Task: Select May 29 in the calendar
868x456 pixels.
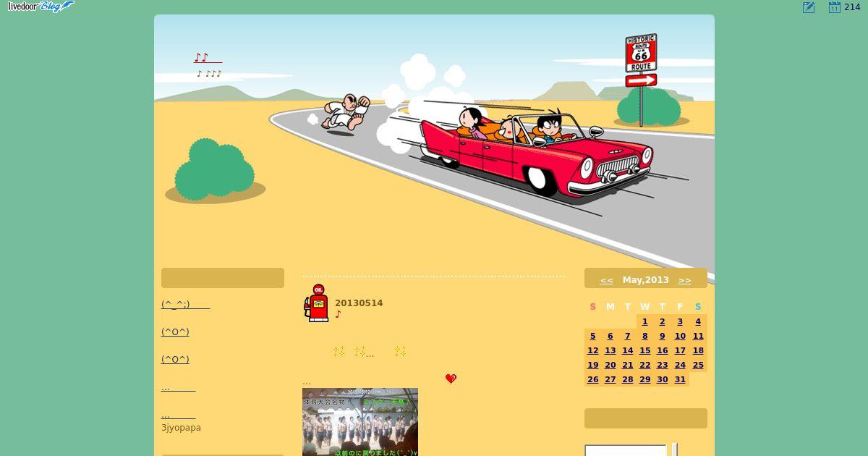Action: (x=645, y=379)
